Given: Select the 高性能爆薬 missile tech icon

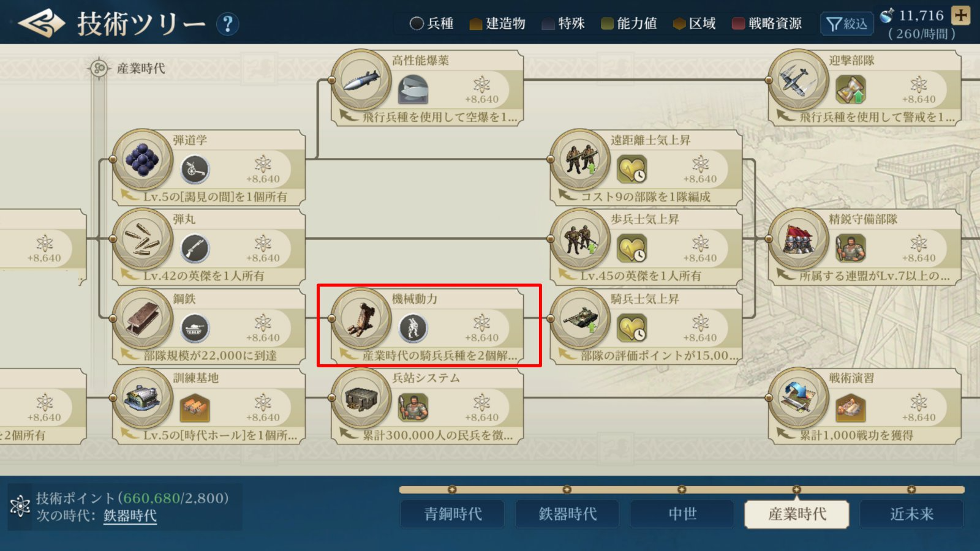Looking at the screenshot, I should (361, 80).
